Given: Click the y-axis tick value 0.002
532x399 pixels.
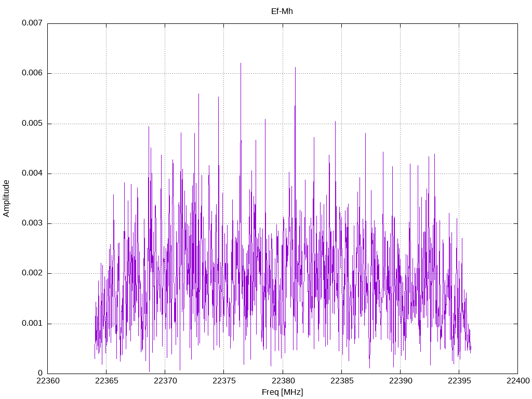Looking at the screenshot, I should [x=32, y=273].
